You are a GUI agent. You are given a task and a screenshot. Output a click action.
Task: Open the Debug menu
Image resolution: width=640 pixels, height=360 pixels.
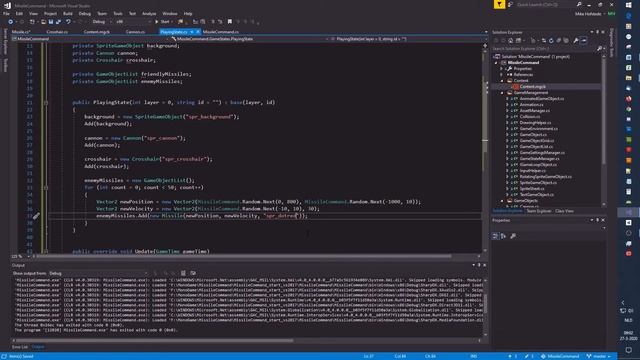[84, 13]
